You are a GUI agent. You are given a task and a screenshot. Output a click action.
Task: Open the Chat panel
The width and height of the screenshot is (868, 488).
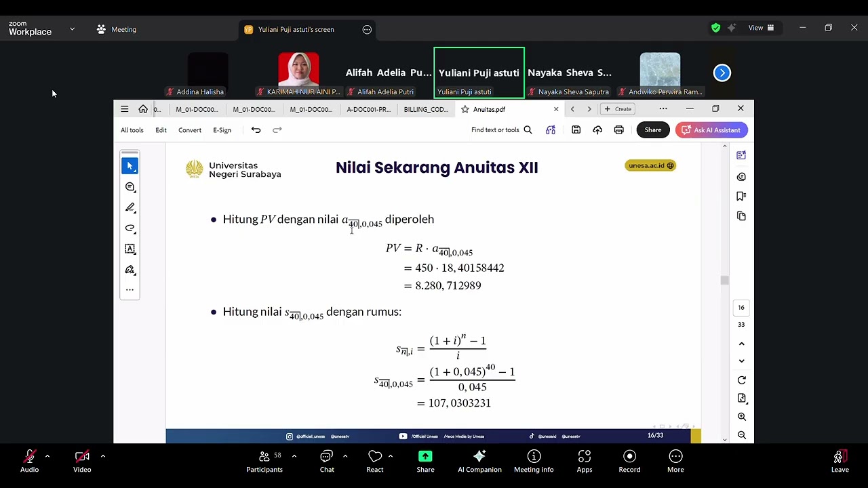[327, 462]
